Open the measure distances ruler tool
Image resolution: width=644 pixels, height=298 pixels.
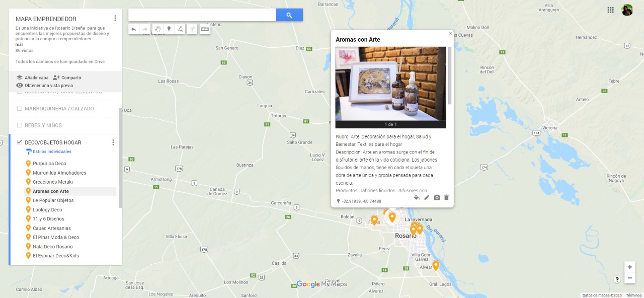click(205, 29)
